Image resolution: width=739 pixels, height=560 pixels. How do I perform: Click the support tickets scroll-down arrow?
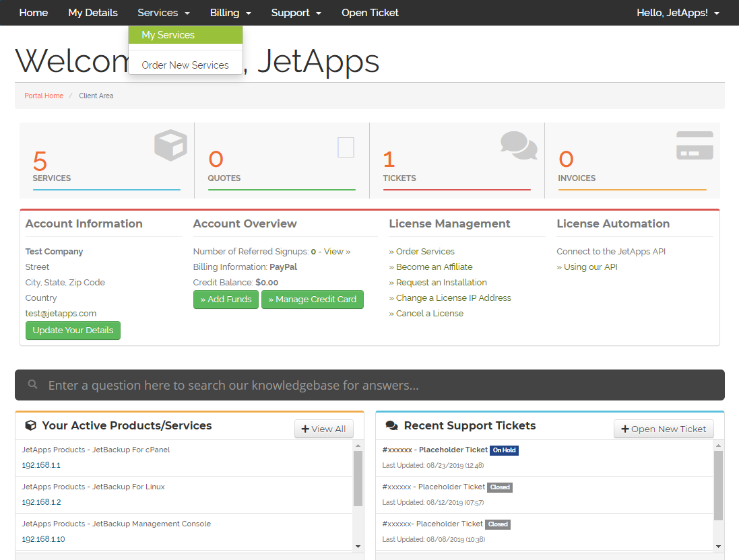point(718,547)
